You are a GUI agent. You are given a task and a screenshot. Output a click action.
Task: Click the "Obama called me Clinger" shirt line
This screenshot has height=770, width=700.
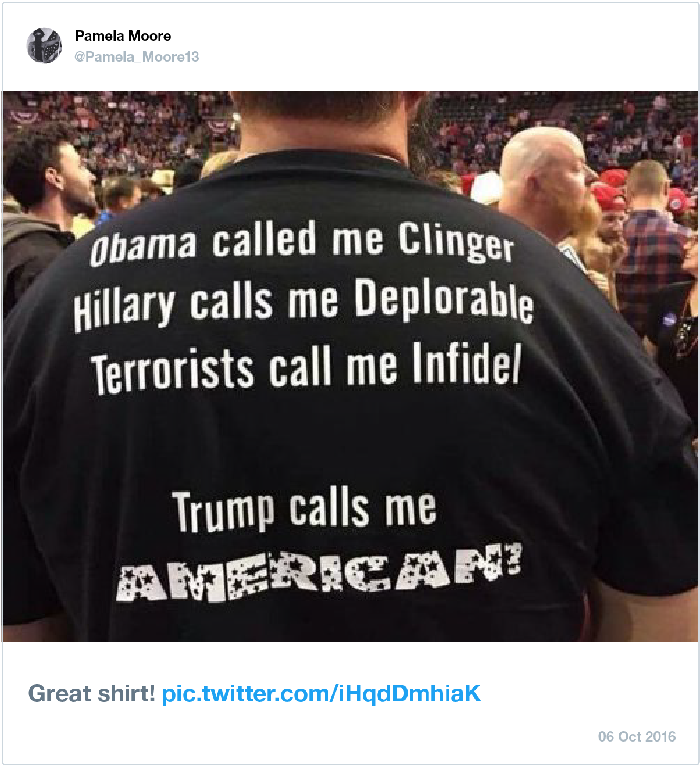302,243
